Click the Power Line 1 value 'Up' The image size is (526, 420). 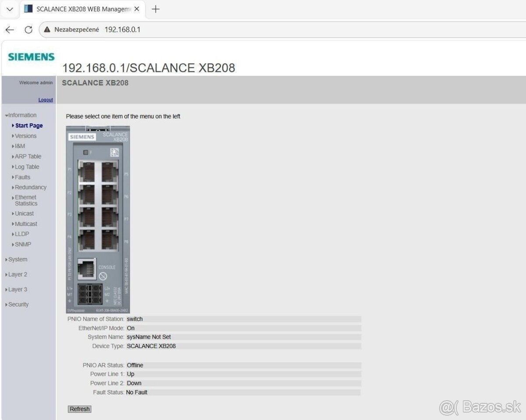click(x=131, y=374)
